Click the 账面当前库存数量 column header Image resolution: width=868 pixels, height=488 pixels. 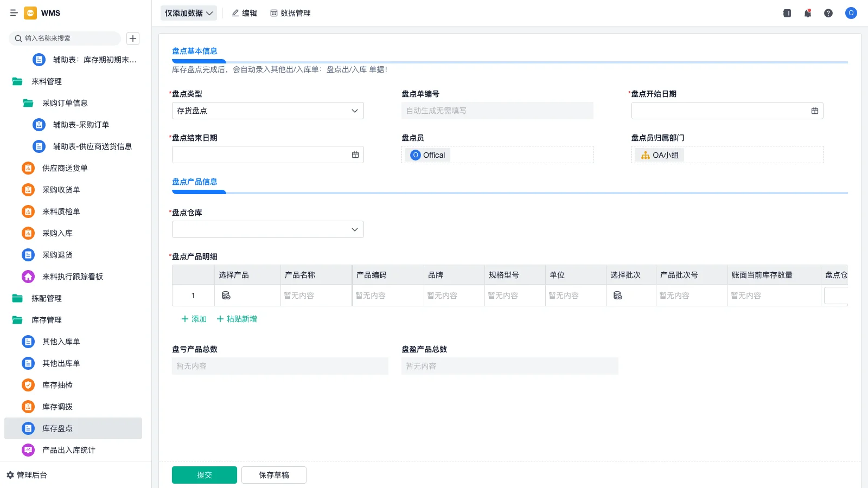pyautogui.click(x=774, y=275)
